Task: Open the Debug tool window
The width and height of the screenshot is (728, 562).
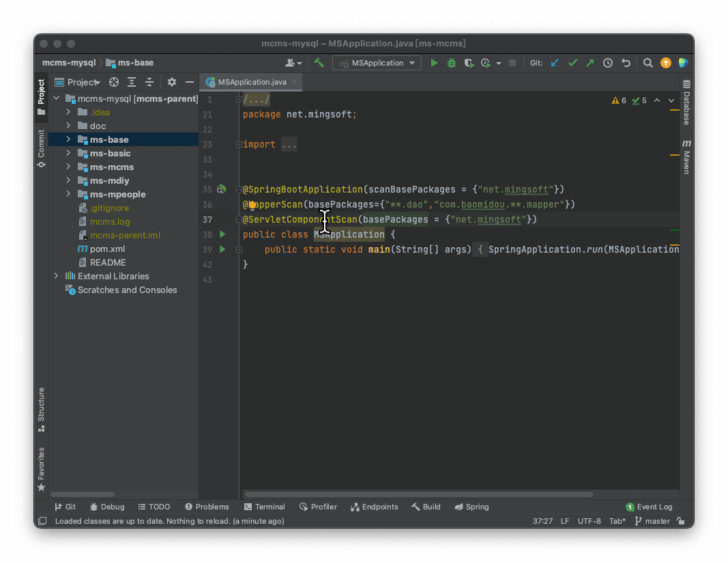Action: point(107,507)
